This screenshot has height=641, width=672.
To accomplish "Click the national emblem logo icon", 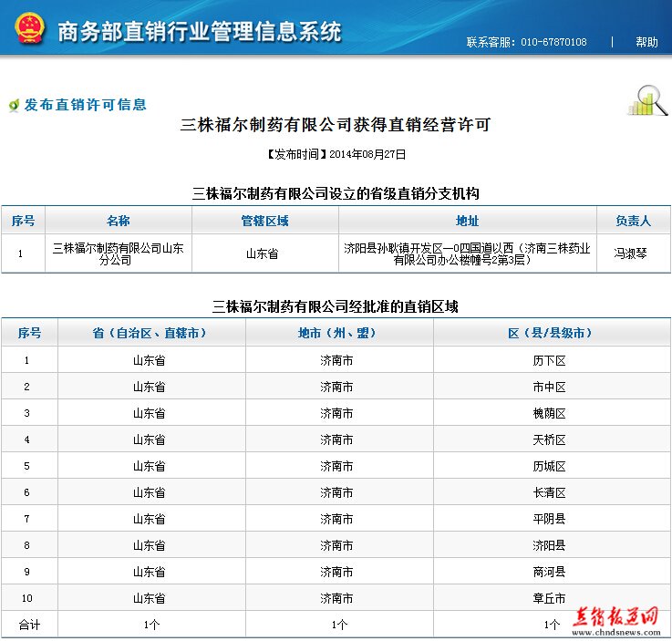I will 29,29.
